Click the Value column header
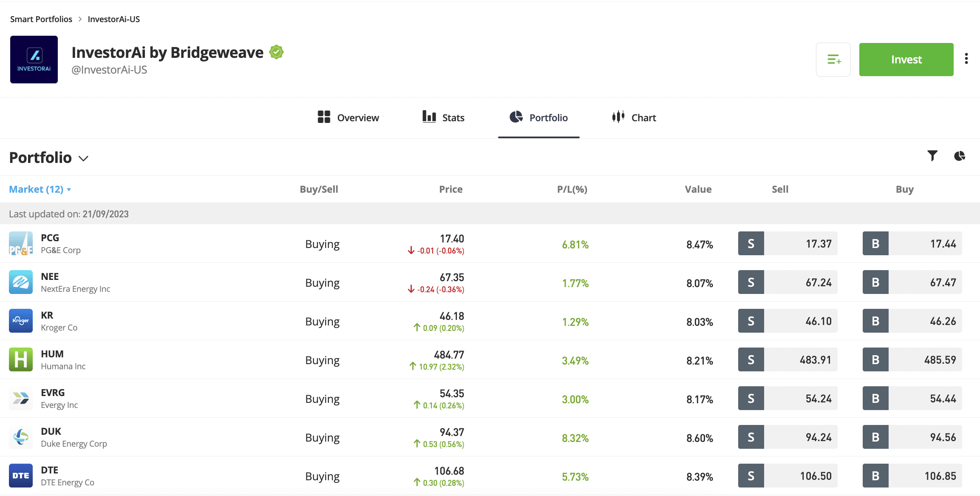This screenshot has height=496, width=980. [698, 189]
